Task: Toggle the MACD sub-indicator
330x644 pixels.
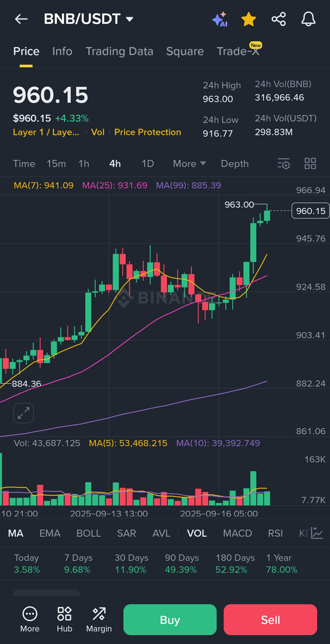Action: pos(238,533)
